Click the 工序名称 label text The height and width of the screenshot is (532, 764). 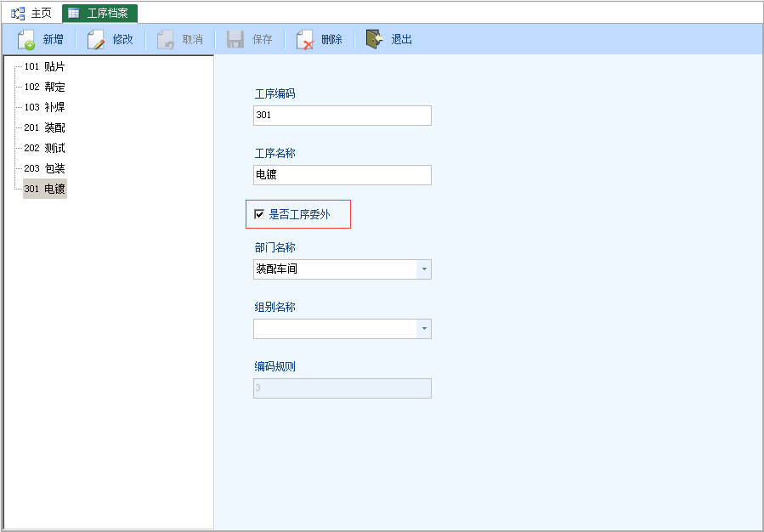(274, 153)
